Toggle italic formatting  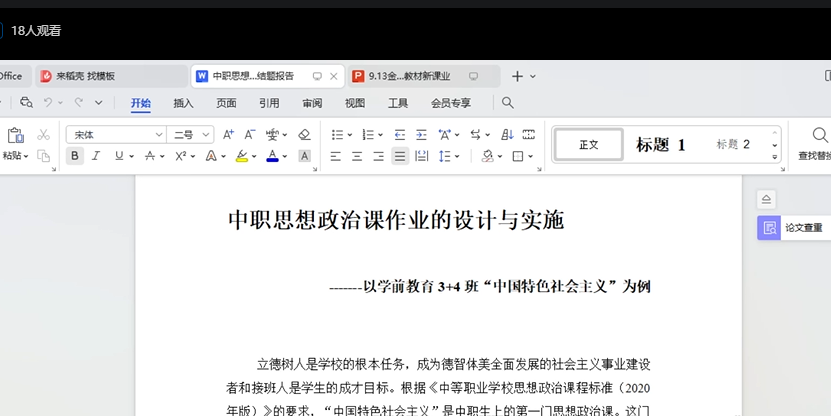click(x=96, y=156)
